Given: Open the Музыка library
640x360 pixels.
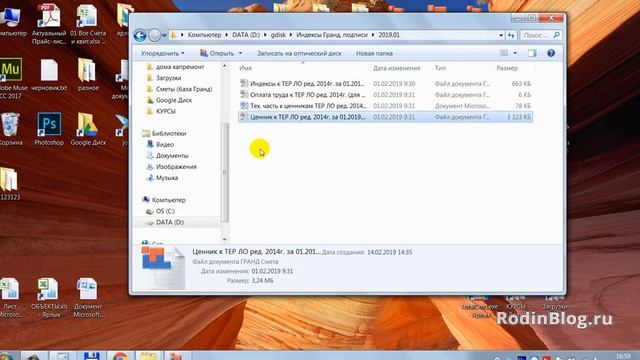Looking at the screenshot, I should [167, 178].
